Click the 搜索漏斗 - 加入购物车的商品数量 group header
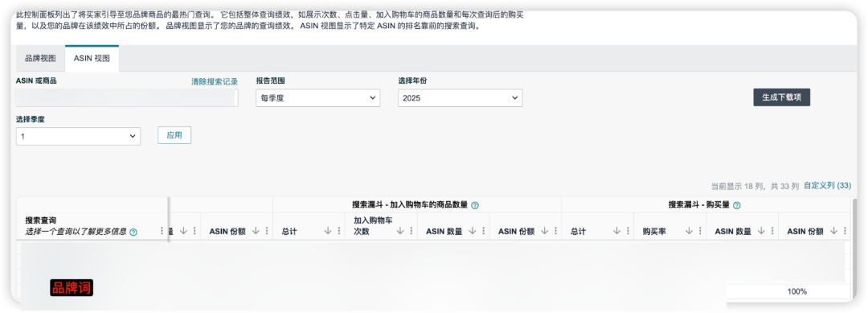This screenshot has width=868, height=313. [410, 205]
